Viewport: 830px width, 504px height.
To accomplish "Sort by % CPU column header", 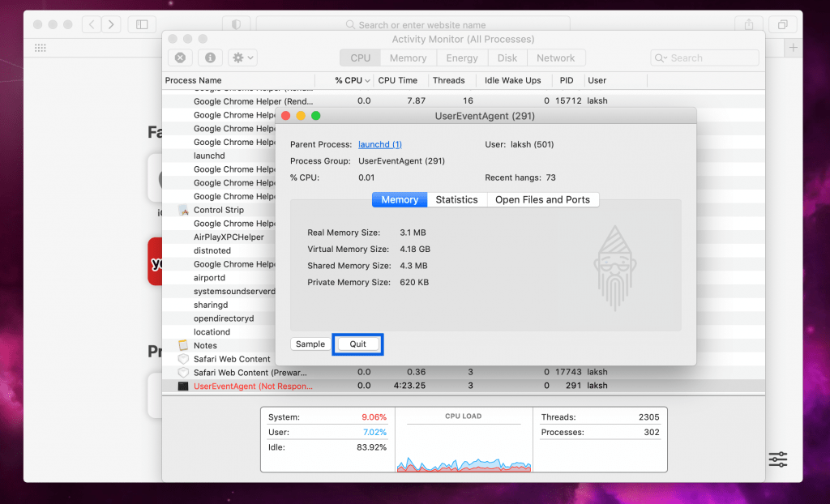I will [x=344, y=80].
